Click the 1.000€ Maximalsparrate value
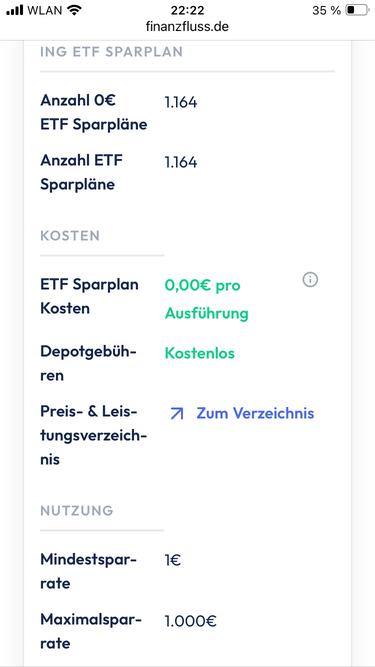The image size is (375, 667). tap(191, 621)
